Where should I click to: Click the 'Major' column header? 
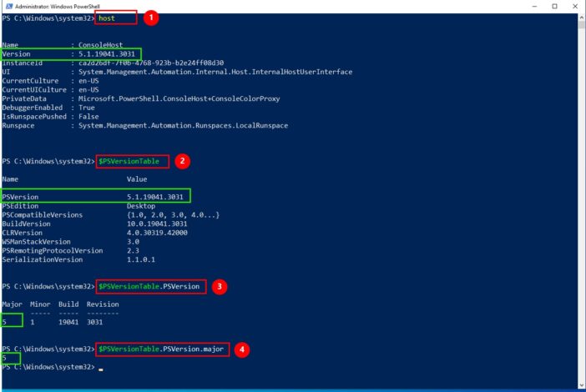coord(12,304)
